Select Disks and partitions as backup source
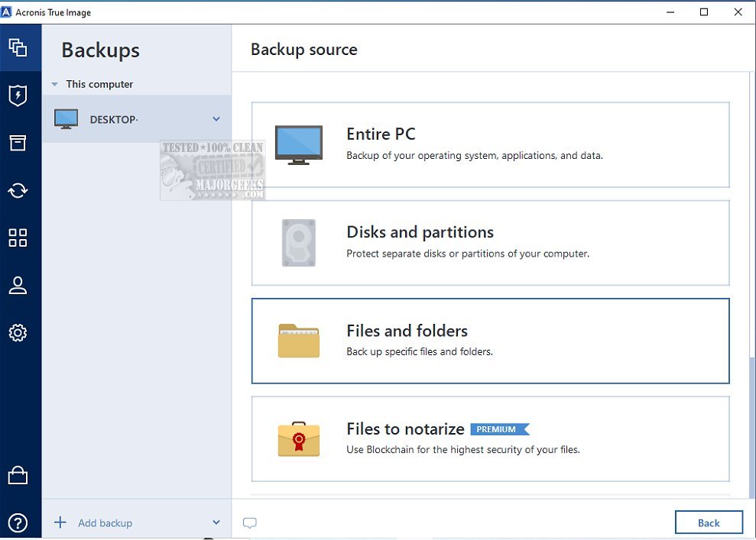This screenshot has height=540, width=756. [490, 243]
